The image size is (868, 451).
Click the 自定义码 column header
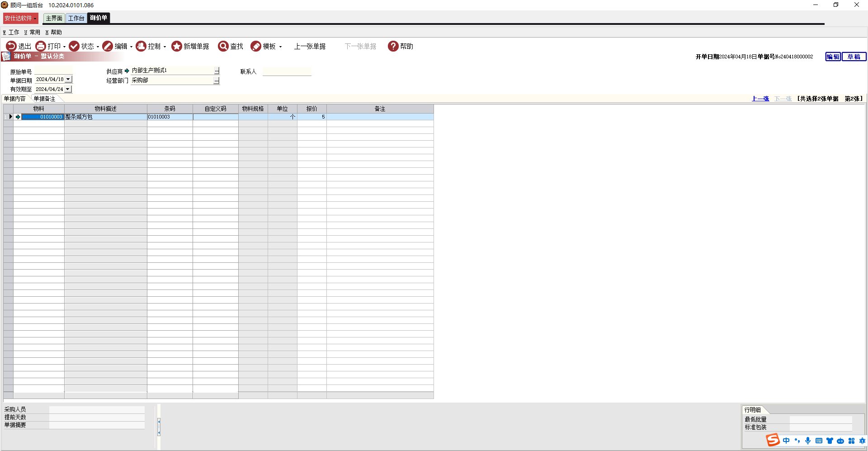click(x=216, y=109)
